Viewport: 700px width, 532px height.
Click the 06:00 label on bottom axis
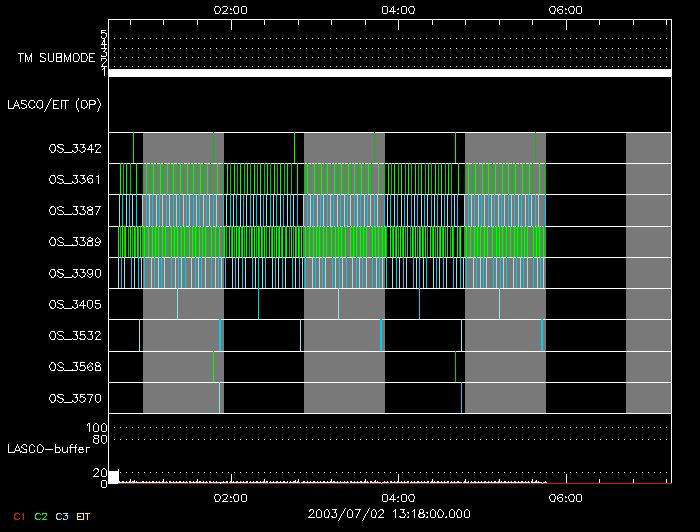tap(566, 497)
